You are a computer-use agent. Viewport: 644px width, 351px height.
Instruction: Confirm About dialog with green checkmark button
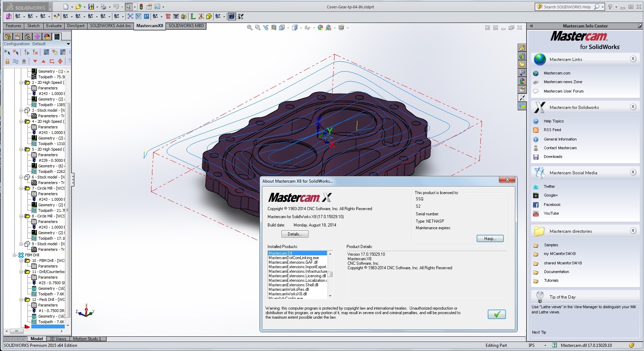[496, 314]
